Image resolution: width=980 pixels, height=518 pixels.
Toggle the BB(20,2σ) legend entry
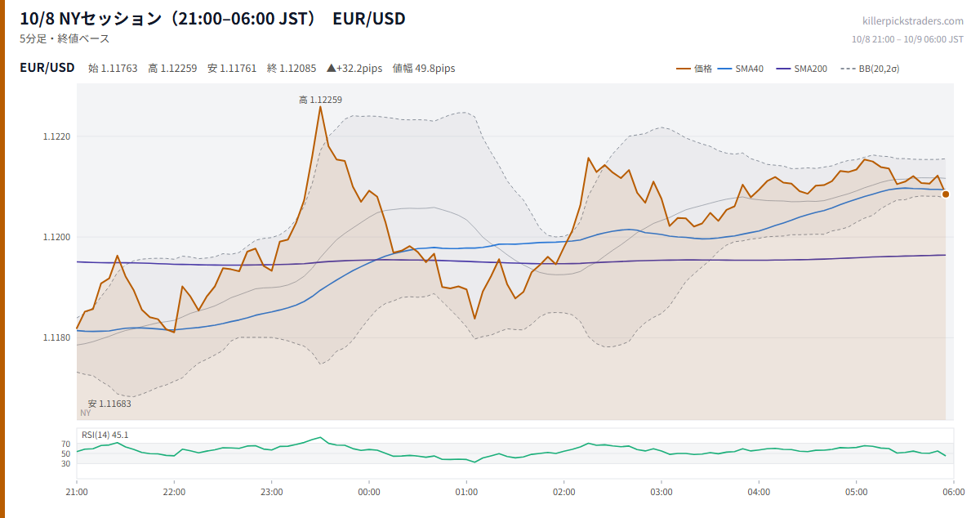[869, 69]
